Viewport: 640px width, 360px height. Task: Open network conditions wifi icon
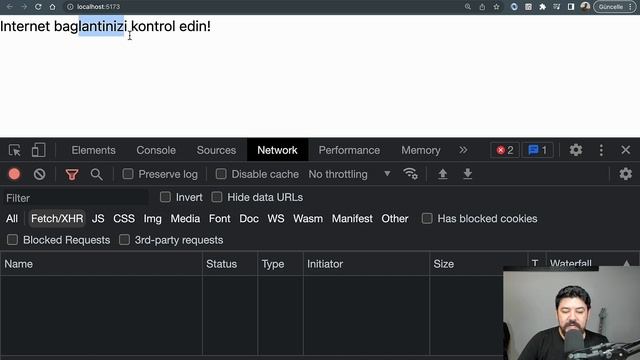pyautogui.click(x=410, y=174)
